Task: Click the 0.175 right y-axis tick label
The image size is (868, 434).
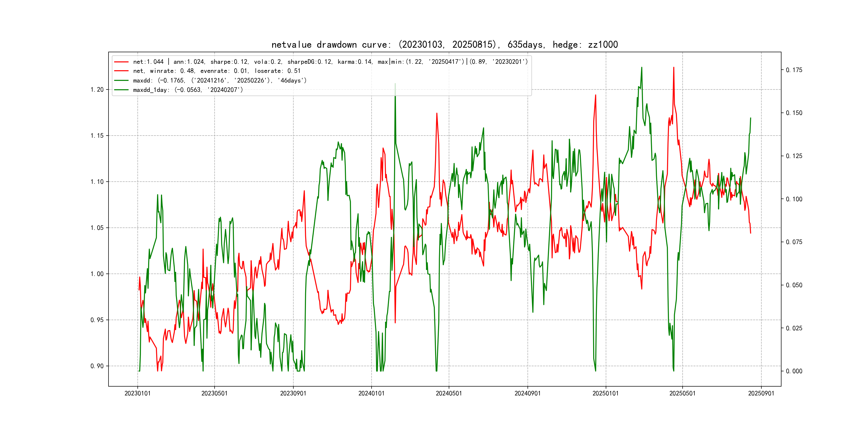Action: [x=794, y=70]
